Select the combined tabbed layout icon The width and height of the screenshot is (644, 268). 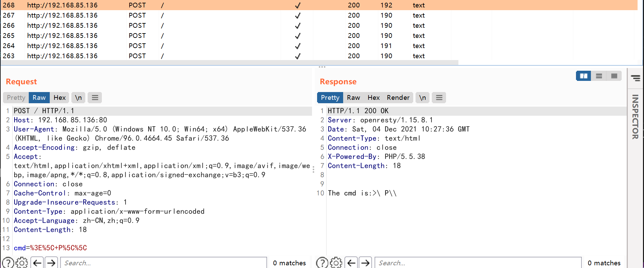pos(614,76)
